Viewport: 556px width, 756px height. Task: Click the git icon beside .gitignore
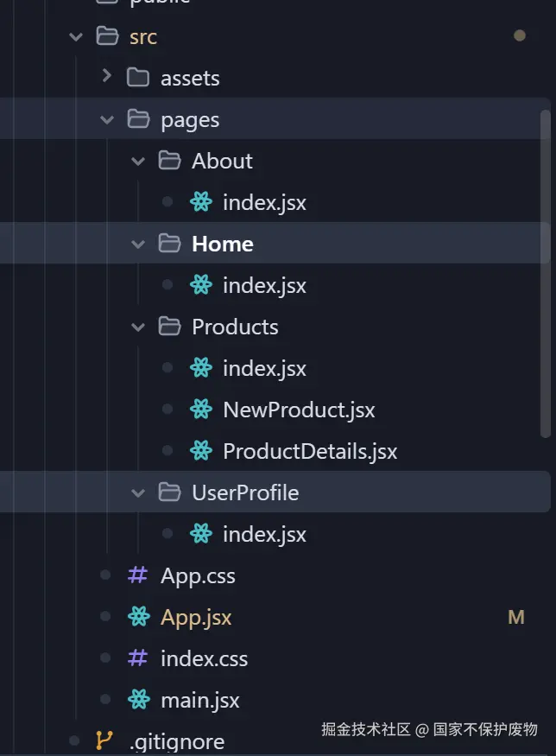[x=104, y=740]
